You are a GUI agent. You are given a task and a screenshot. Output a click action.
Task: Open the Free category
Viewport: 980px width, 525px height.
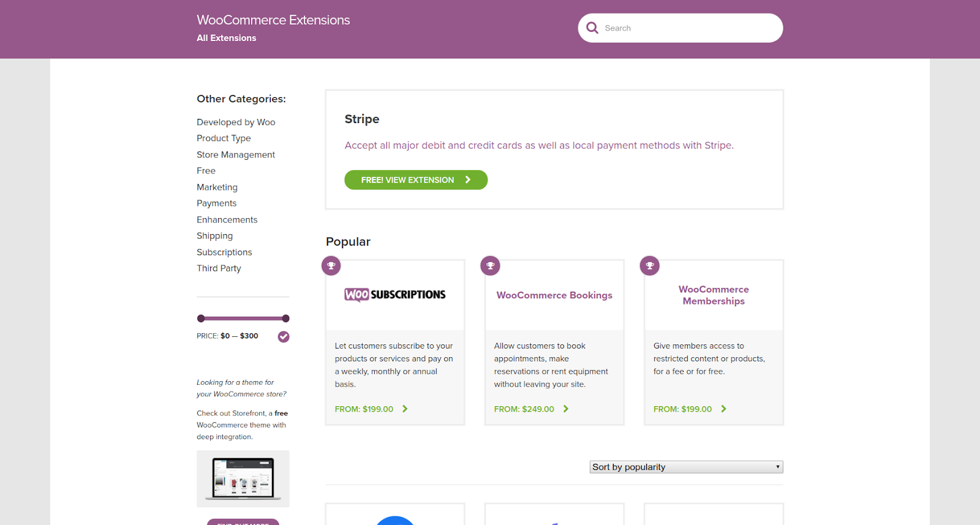[206, 171]
